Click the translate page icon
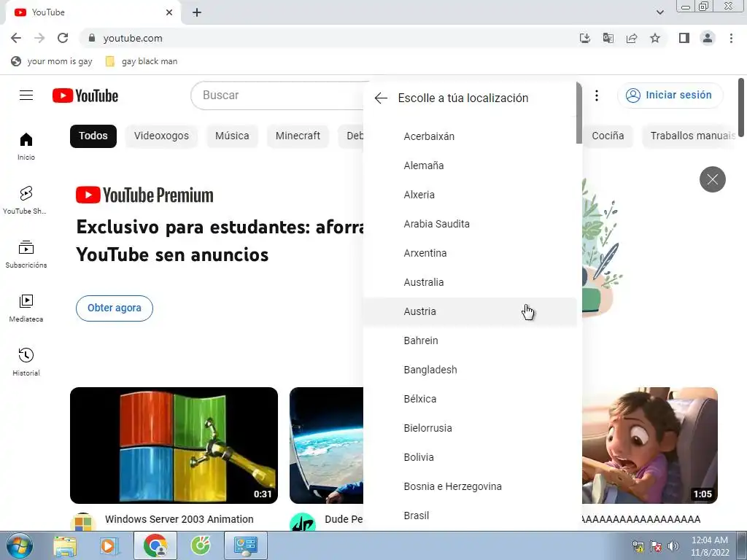This screenshot has width=747, height=560. (x=608, y=38)
